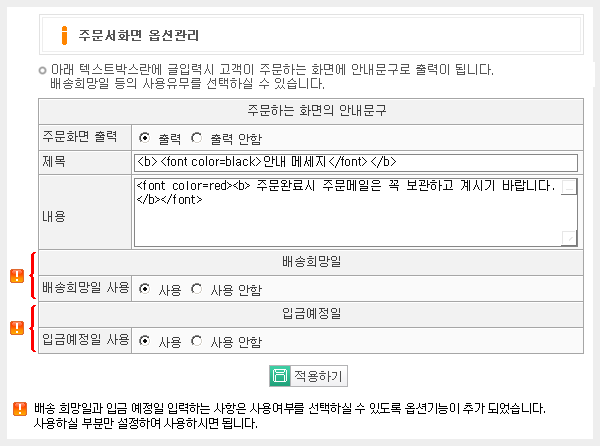Click the 내용 textarea scroll up arrow
Viewport: 600px width, 446px height.
coord(570,186)
